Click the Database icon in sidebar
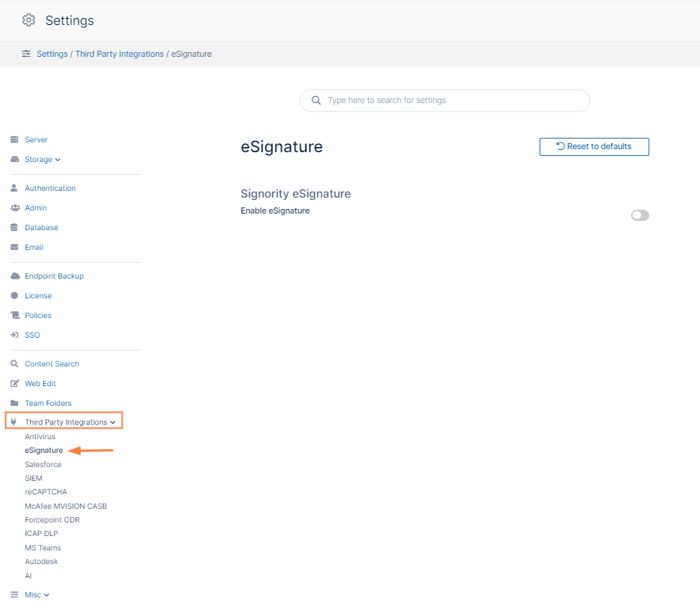Viewport: 700px width, 608px height. coord(14,227)
